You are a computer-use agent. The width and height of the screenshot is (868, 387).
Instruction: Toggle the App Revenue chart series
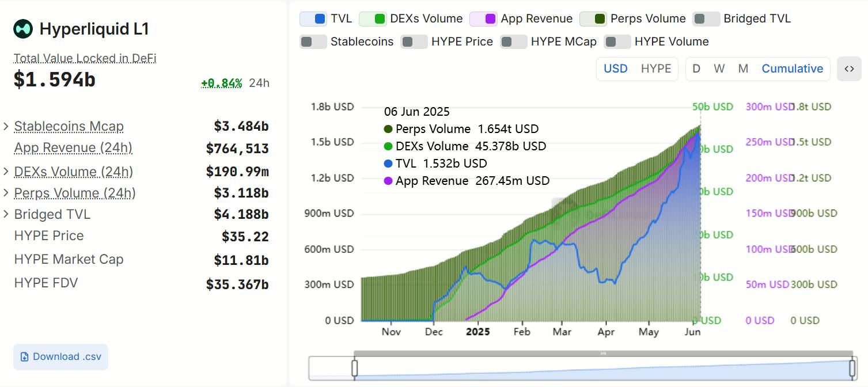point(484,19)
